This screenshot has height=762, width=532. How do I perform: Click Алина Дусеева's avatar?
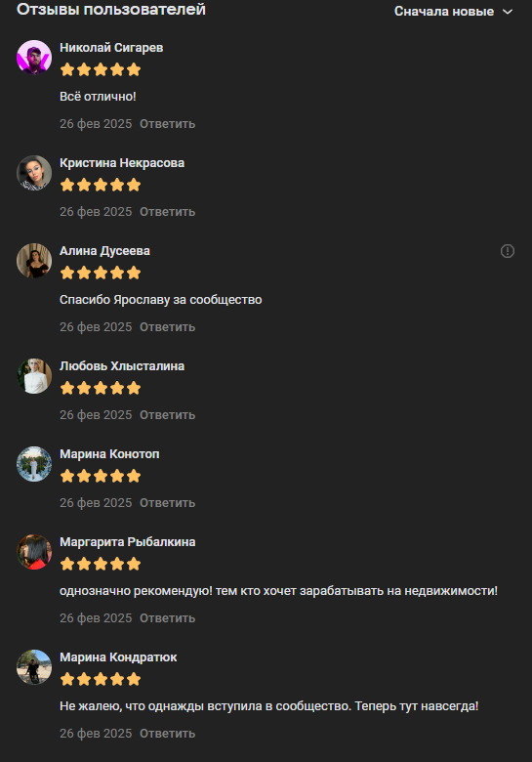click(34, 261)
